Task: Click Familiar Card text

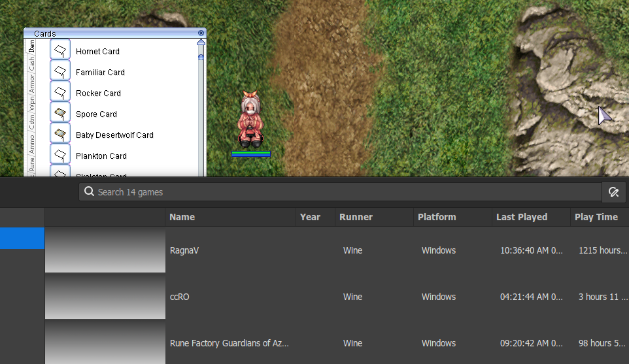Action: pos(100,72)
